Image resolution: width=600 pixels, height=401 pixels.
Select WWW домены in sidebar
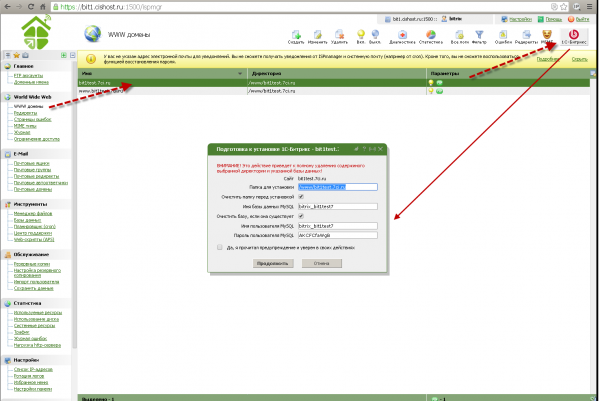28,106
